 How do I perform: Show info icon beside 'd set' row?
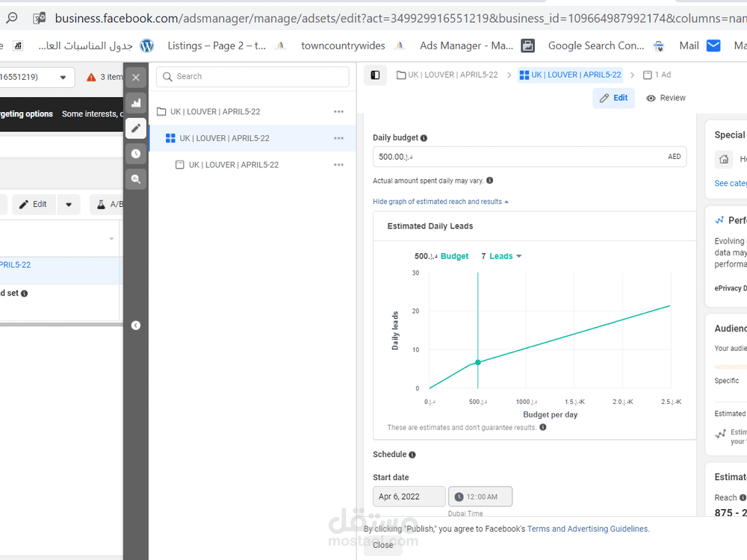[x=25, y=293]
